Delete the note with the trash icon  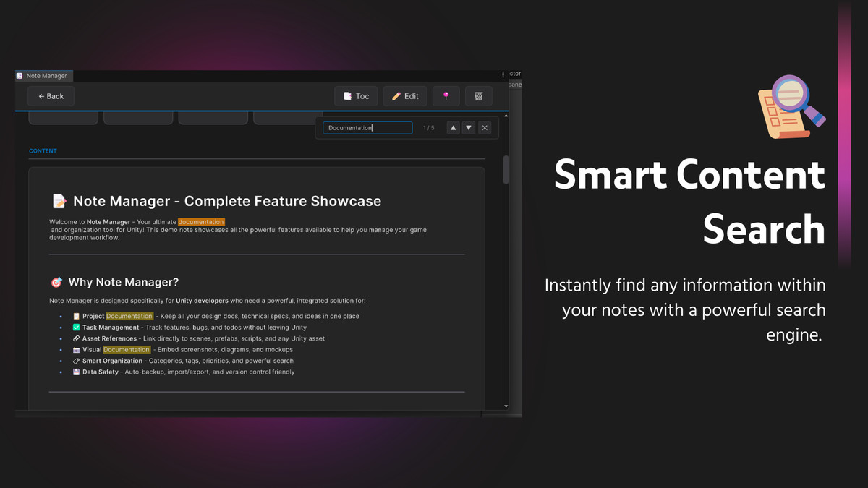click(478, 96)
